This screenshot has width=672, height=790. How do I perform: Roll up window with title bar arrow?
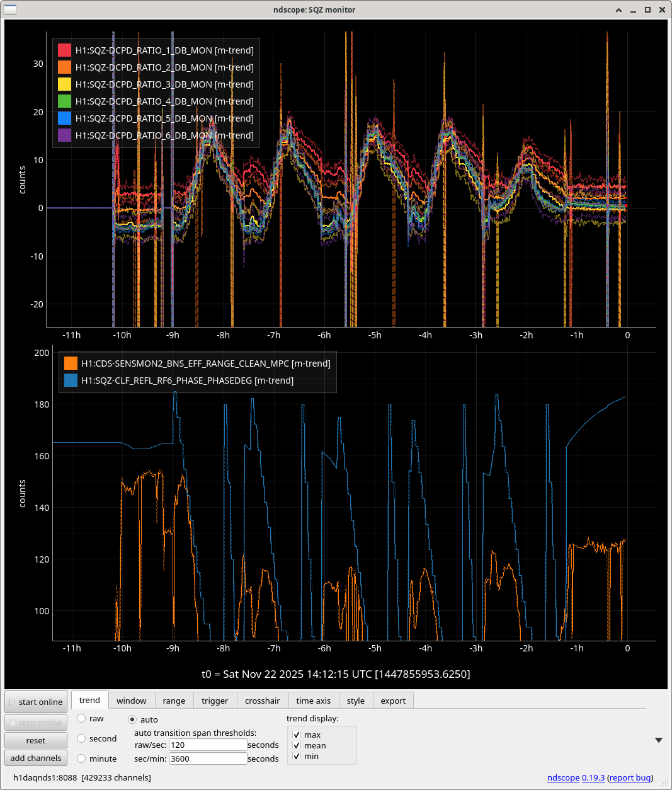click(619, 10)
